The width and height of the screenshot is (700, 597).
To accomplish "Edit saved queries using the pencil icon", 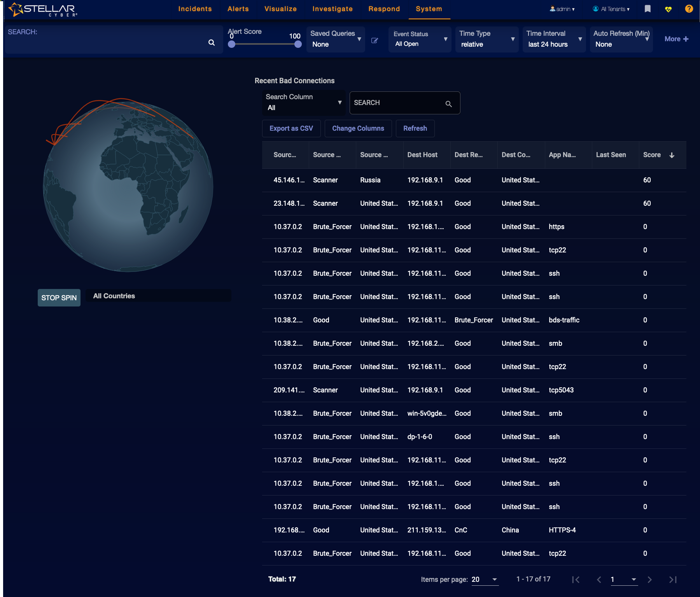I will click(374, 40).
